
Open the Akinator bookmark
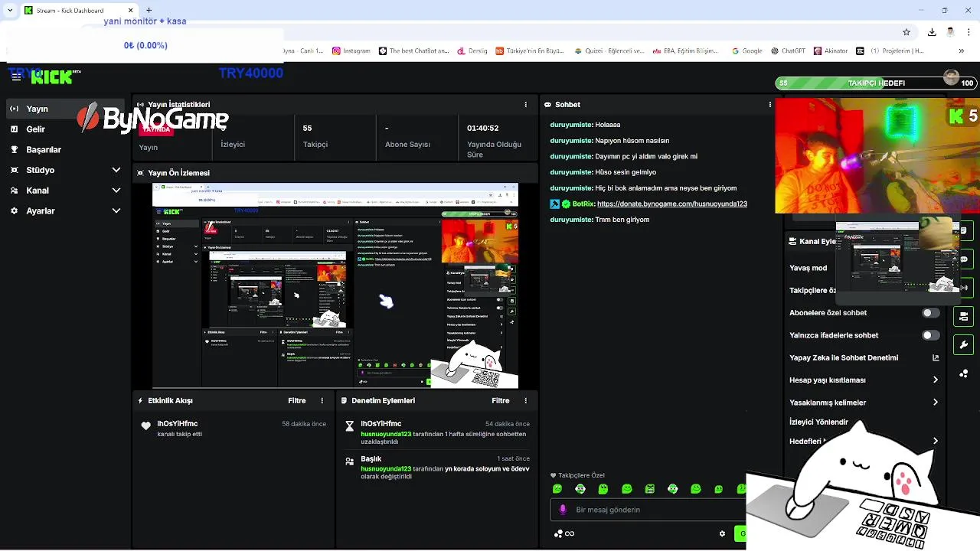[830, 51]
